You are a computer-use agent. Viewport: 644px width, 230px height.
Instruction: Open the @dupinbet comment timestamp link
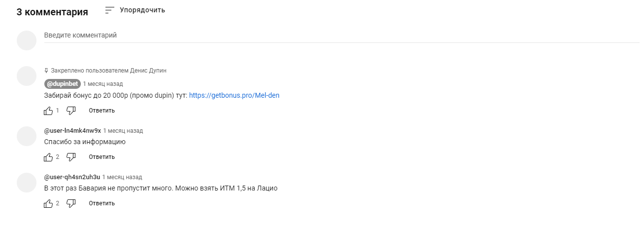[103, 84]
